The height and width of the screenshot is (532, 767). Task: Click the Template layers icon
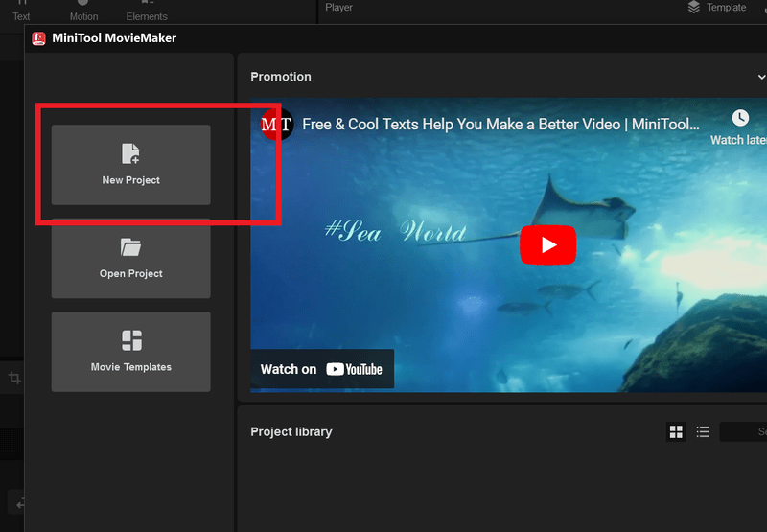pyautogui.click(x=693, y=8)
